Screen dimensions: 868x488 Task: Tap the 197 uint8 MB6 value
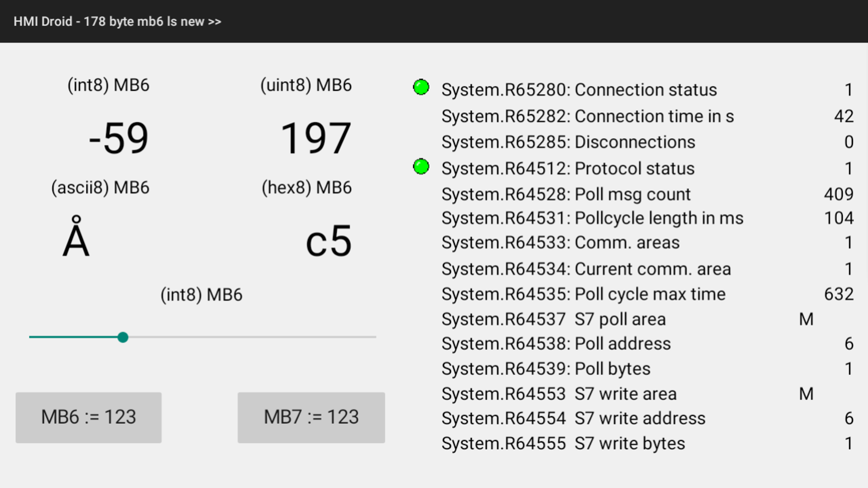[x=315, y=138]
